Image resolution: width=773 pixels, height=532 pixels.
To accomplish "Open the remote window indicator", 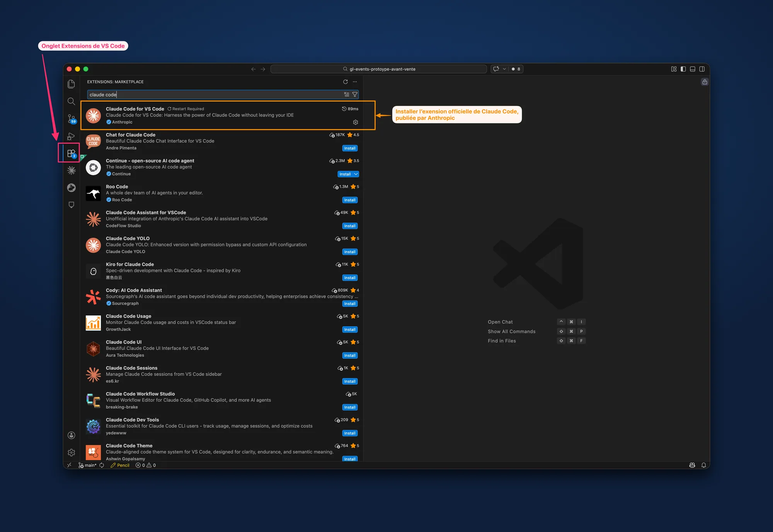I will click(69, 465).
